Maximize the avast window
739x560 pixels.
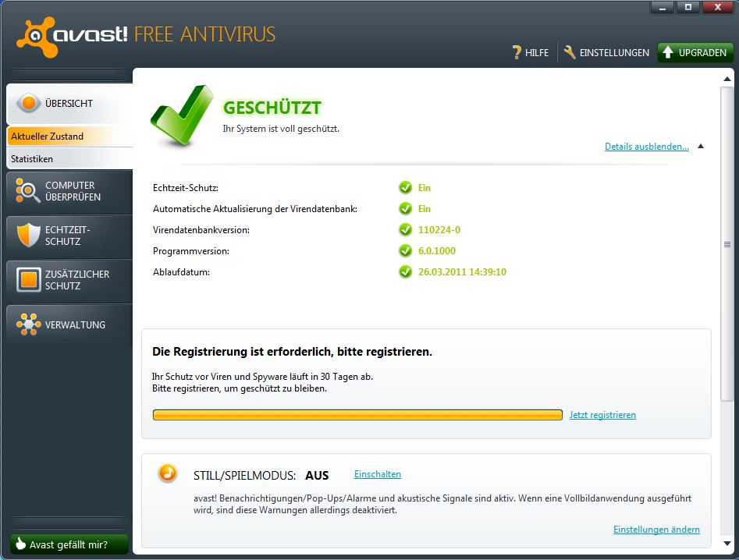coord(688,8)
